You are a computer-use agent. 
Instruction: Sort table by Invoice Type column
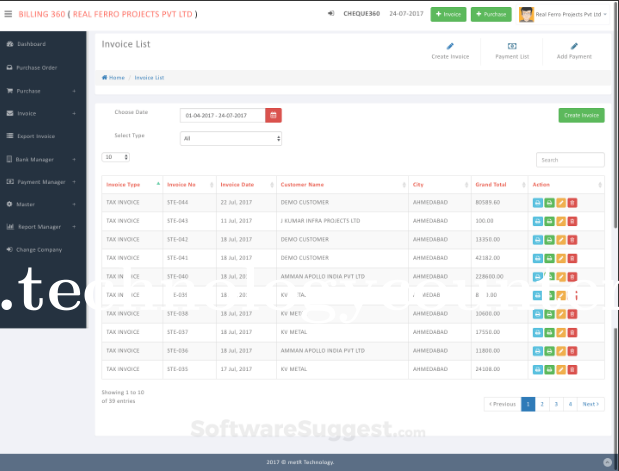click(x=132, y=185)
